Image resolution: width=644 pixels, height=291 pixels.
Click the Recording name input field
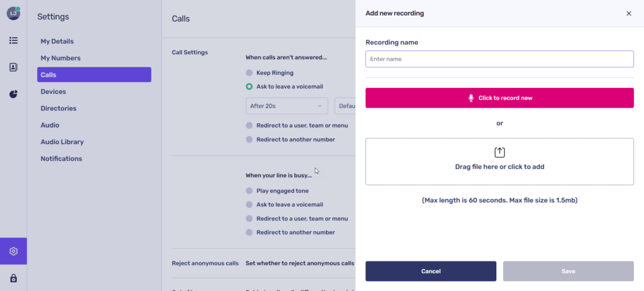coord(499,59)
